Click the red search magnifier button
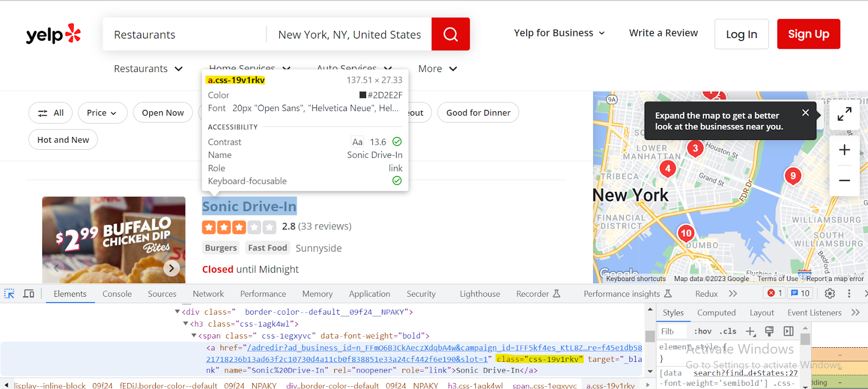 point(450,34)
